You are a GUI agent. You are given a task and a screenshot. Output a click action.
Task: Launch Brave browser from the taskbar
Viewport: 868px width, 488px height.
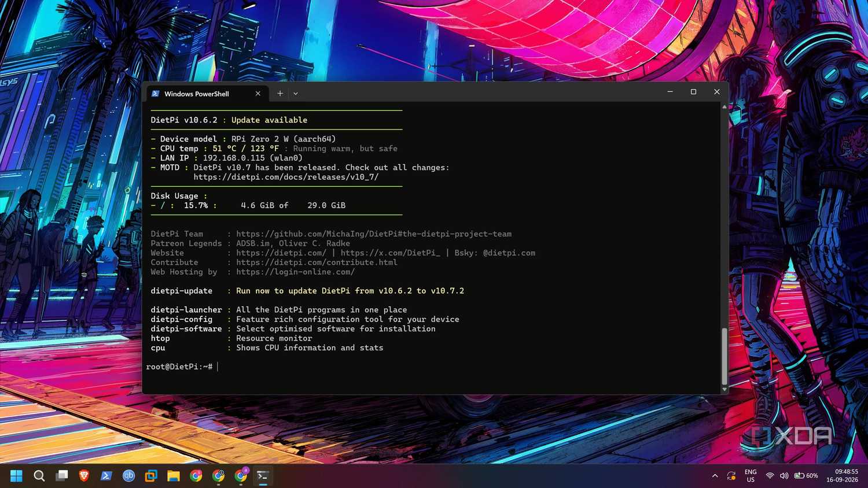coord(84,476)
